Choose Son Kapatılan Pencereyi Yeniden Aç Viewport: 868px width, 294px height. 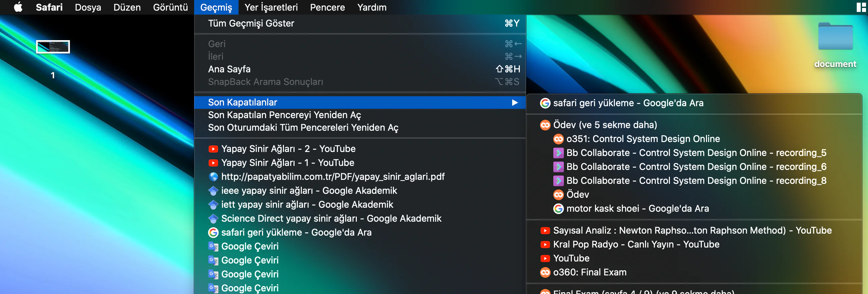coord(360,115)
